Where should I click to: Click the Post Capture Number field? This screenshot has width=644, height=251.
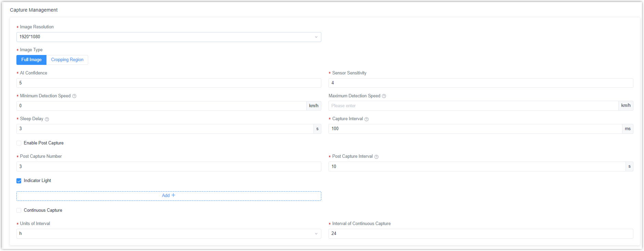169,167
